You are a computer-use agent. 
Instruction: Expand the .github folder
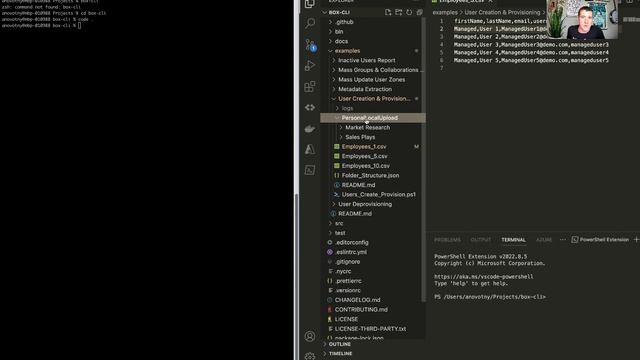pos(331,22)
